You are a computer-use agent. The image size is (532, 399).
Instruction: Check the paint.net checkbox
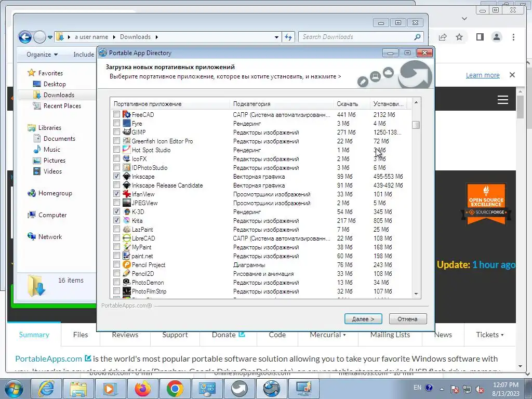tap(116, 256)
